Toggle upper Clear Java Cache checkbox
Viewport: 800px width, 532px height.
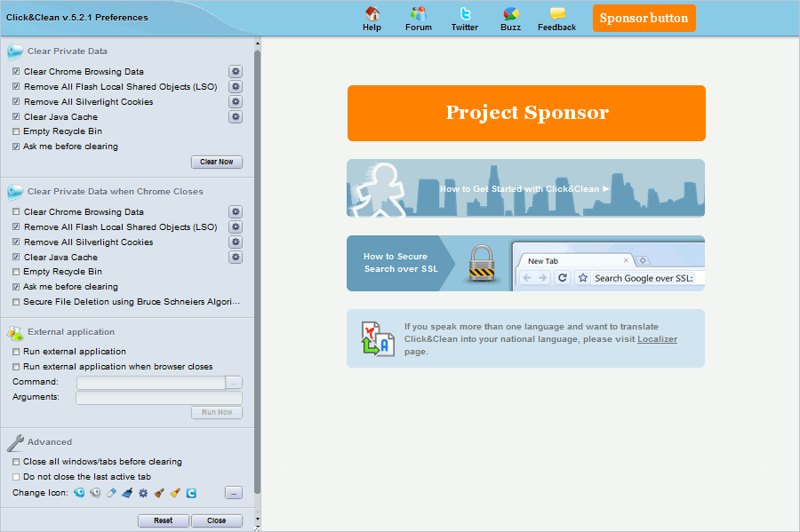16,116
